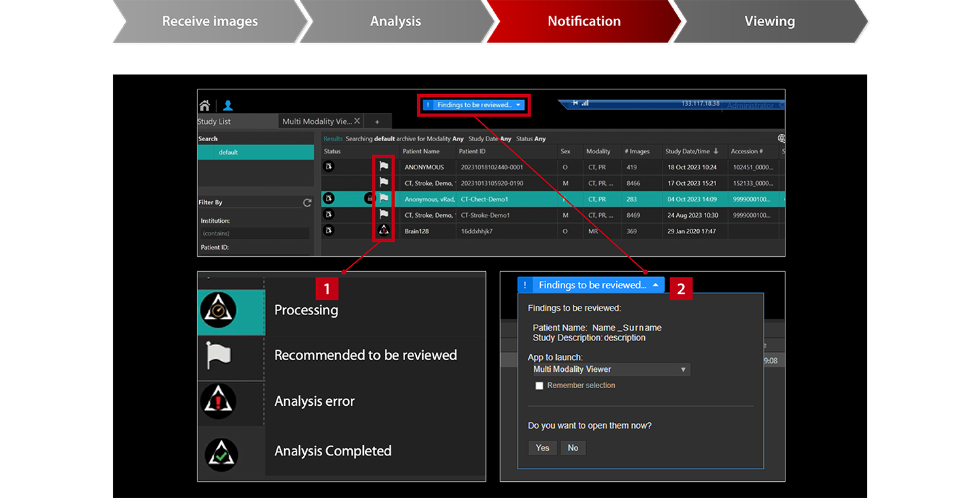Click the 8466 images count cell
The image size is (980, 498).
(x=633, y=183)
